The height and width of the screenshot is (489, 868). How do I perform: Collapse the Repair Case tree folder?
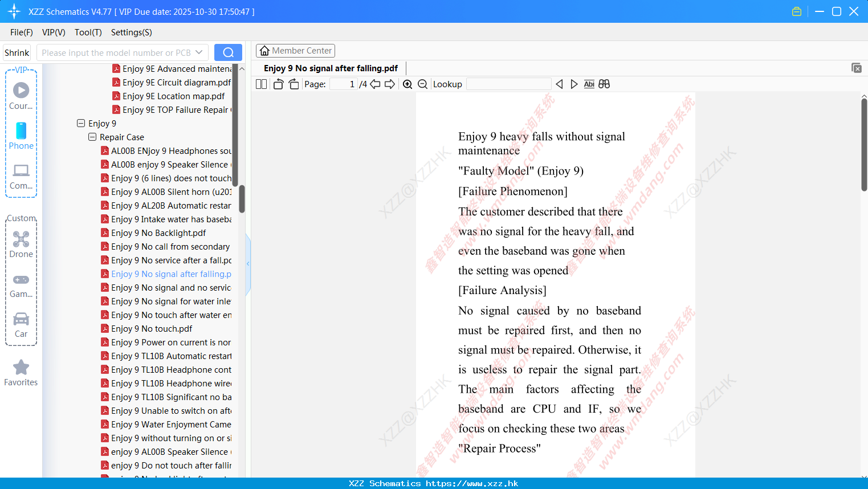point(92,137)
